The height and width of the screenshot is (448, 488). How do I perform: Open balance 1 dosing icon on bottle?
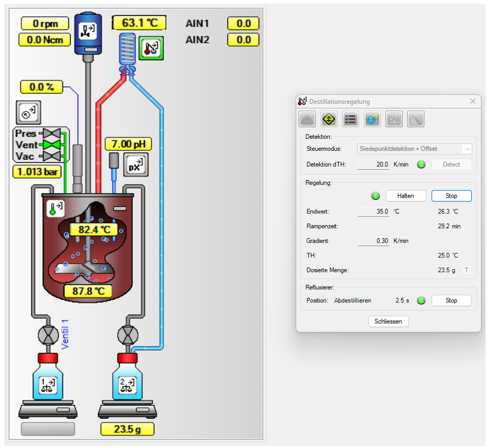tap(48, 385)
